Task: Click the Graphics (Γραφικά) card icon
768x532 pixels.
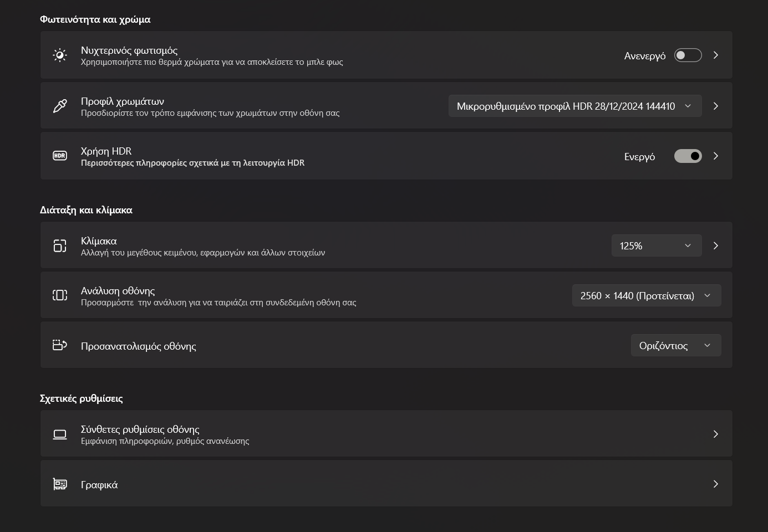Action: point(60,484)
